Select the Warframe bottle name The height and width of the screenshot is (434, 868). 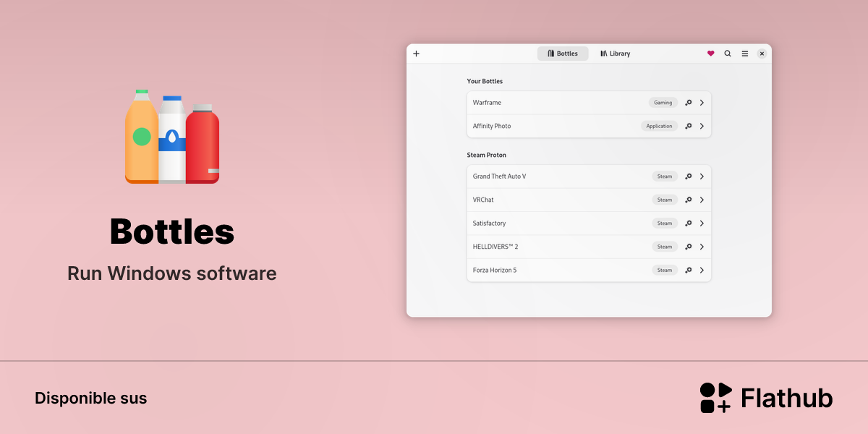coord(487,103)
